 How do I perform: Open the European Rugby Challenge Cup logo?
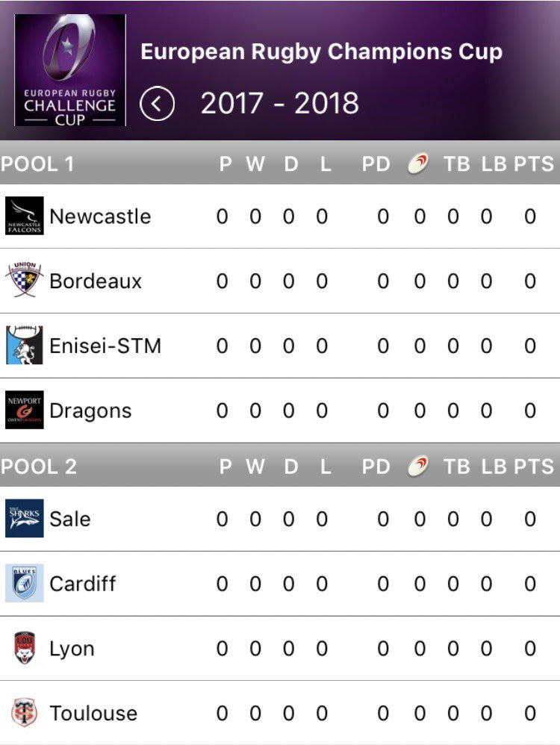[70, 70]
